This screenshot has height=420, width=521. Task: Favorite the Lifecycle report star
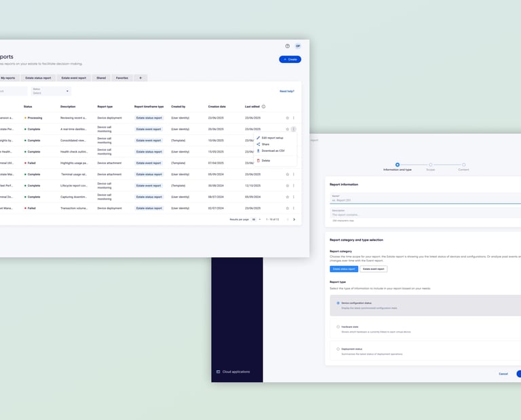tap(288, 186)
